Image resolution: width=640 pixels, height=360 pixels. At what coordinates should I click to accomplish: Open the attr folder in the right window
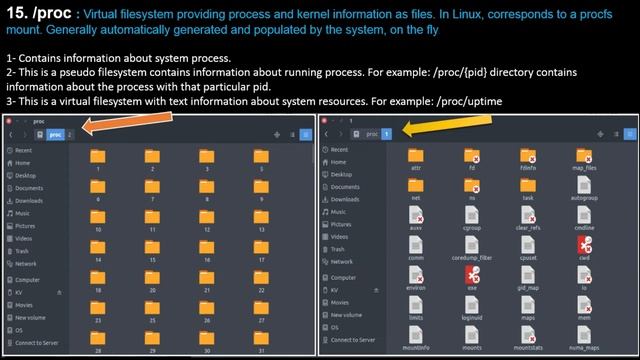416,156
